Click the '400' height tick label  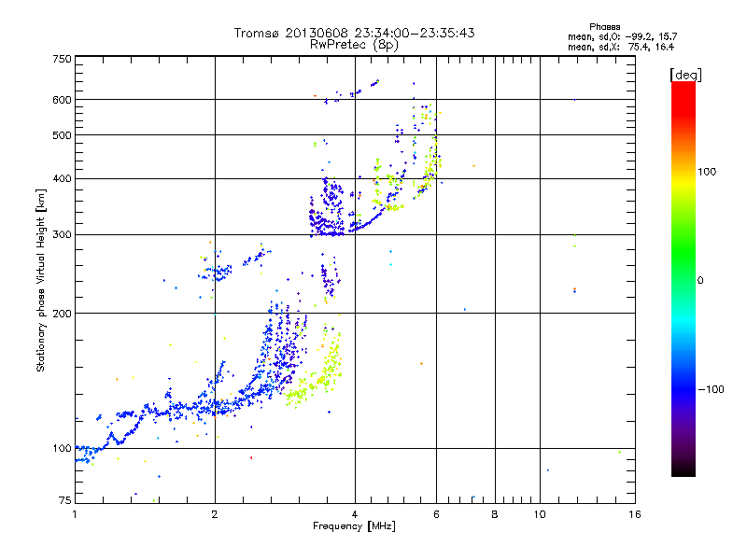tap(63, 178)
